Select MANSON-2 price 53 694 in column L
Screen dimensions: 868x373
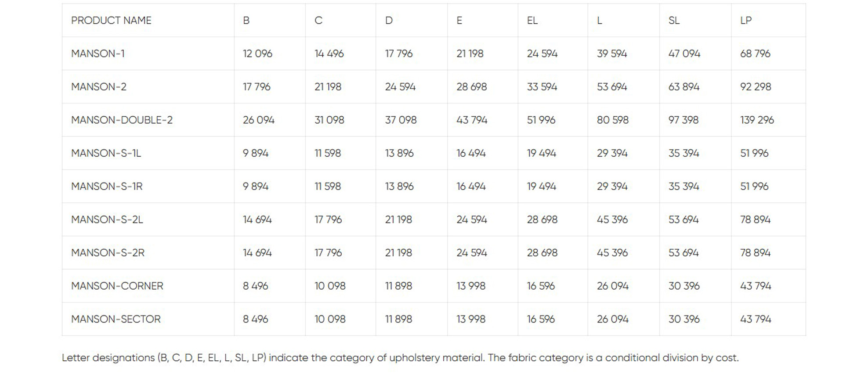point(612,87)
